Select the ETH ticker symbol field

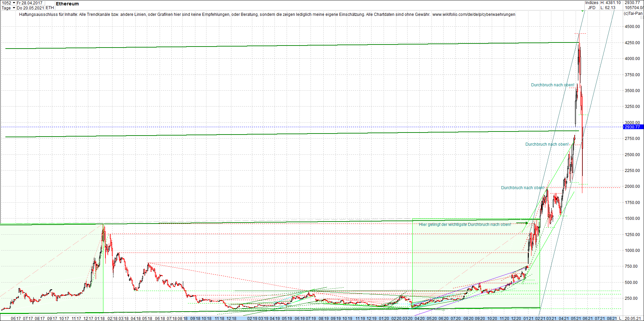[x=50, y=8]
